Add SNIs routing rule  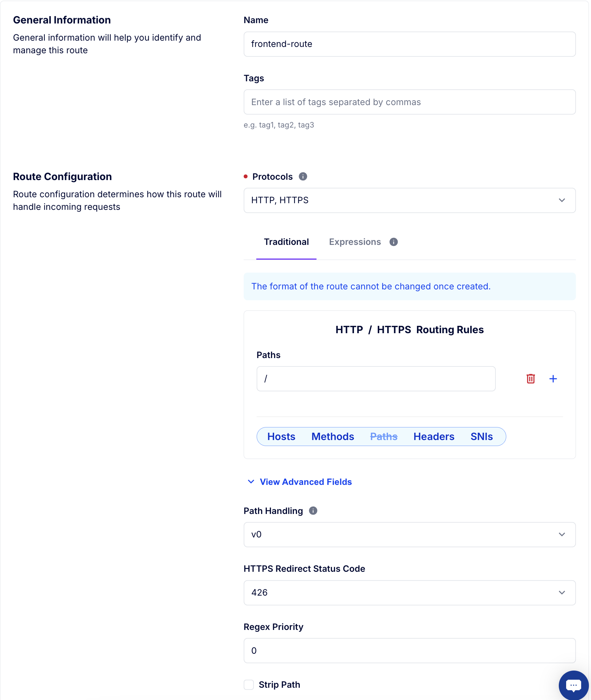pyautogui.click(x=481, y=437)
